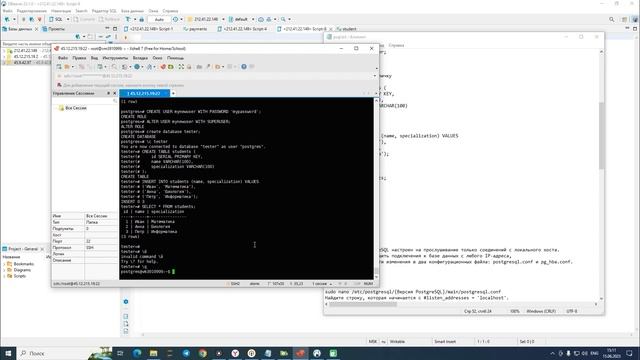The width and height of the screenshot is (640, 360).
Task: Expand Bookmarks folder in Project panel
Action: pos(4,264)
